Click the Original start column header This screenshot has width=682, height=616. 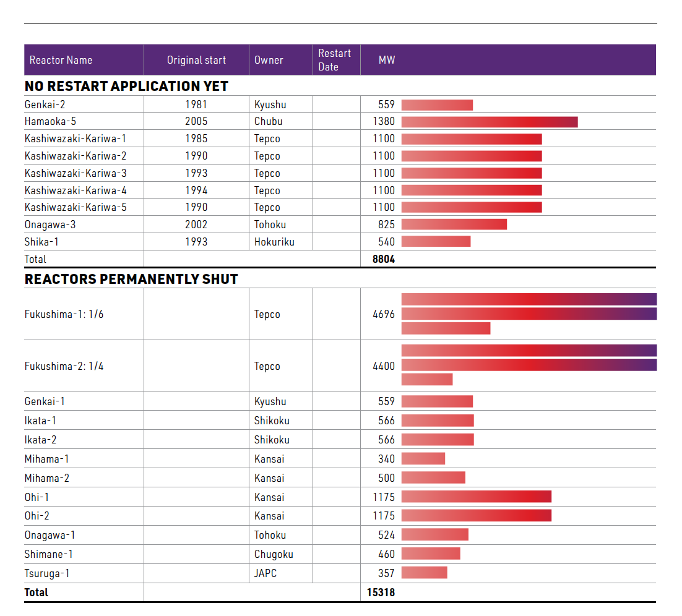(196, 60)
